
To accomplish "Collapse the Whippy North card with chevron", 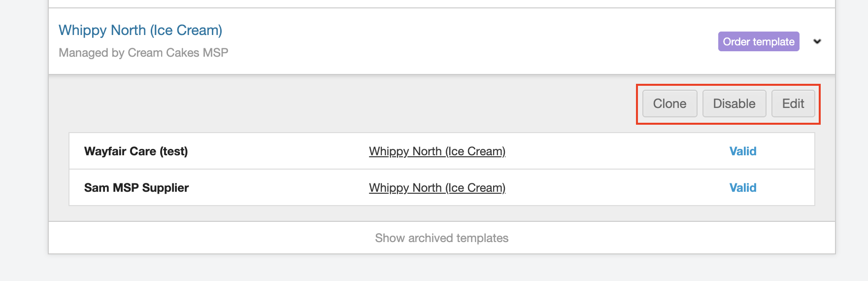I will [x=817, y=41].
